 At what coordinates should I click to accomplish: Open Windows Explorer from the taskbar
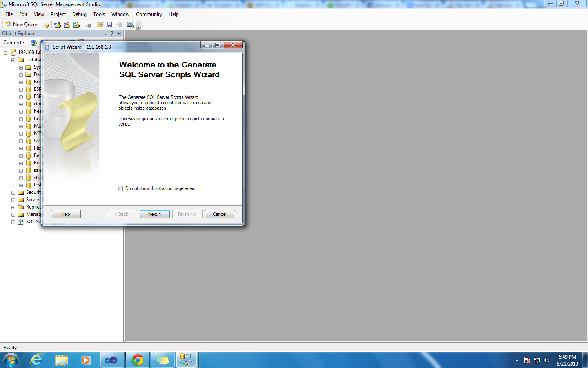[62, 360]
